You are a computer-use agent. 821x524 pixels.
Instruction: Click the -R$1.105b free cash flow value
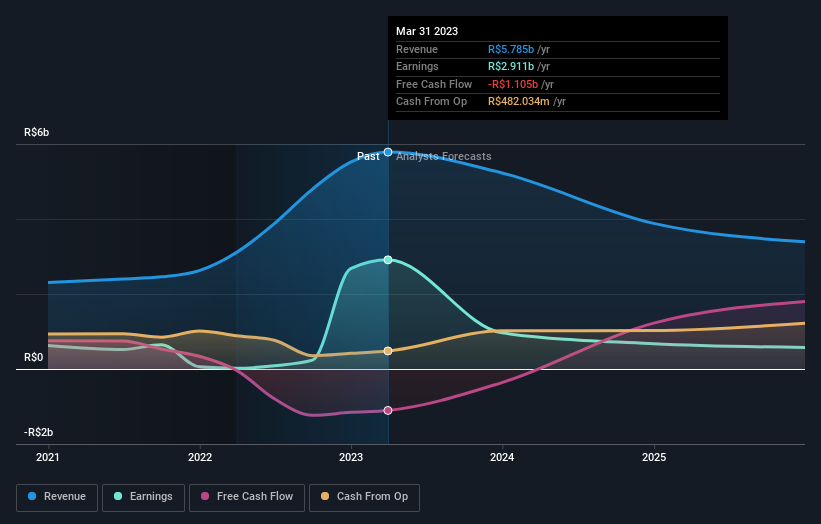[513, 84]
